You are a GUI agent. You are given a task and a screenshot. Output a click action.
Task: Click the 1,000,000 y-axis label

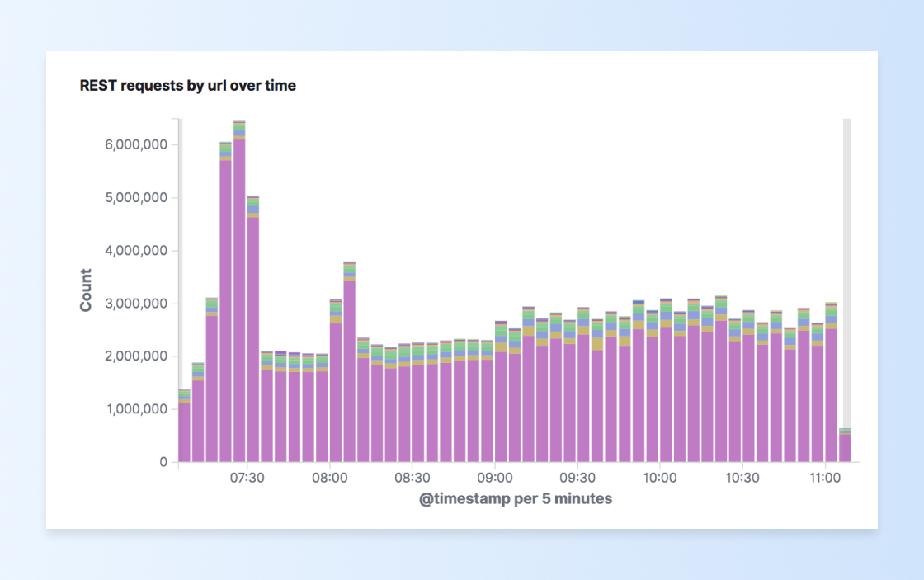[x=137, y=409]
